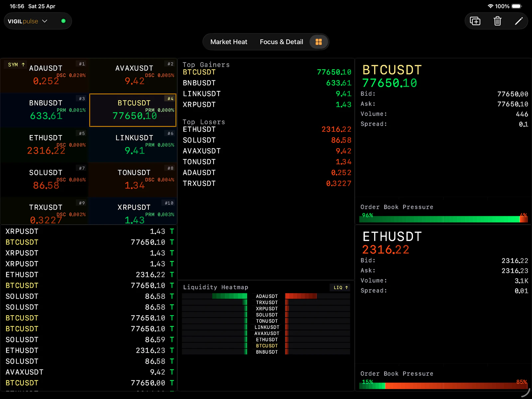
Task: Select the AVAXUSDT tile #2
Action: (133, 75)
